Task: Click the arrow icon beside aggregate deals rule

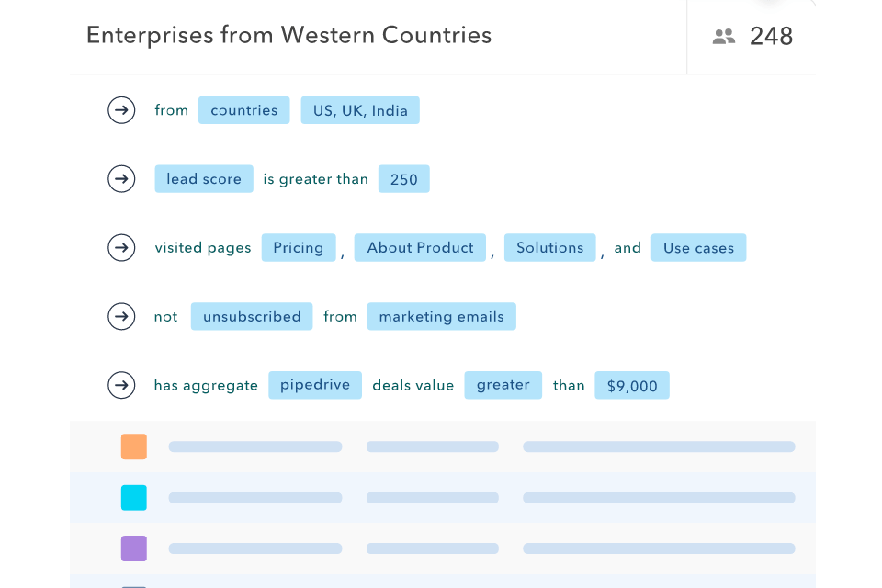Action: 121,385
